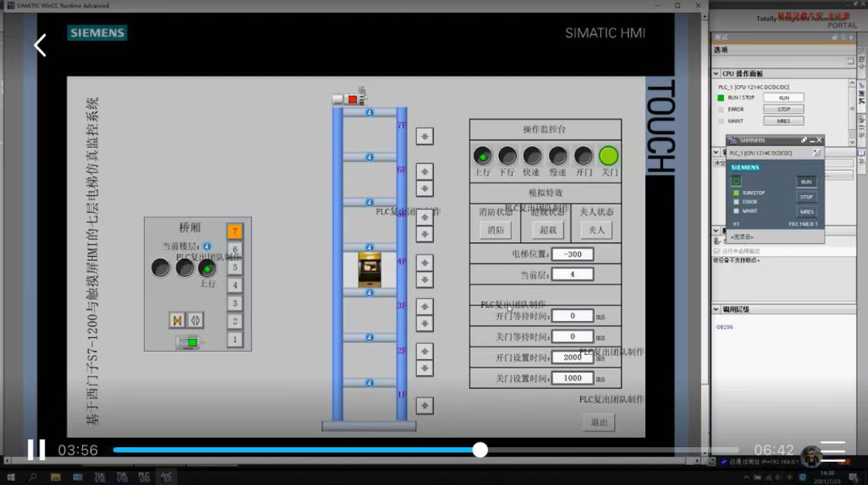Call the elevator down from 7F
The height and width of the screenshot is (485, 868).
click(x=424, y=136)
